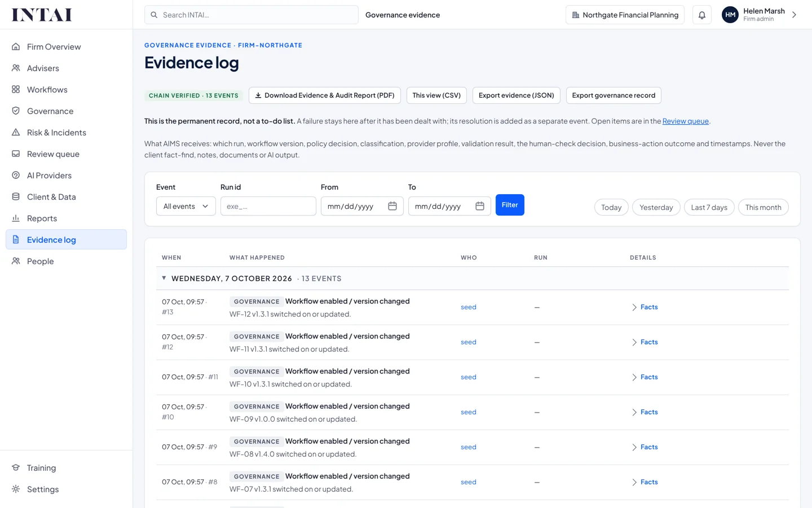Click seed link on WF-12 row
The width and height of the screenshot is (812, 508).
click(469, 307)
